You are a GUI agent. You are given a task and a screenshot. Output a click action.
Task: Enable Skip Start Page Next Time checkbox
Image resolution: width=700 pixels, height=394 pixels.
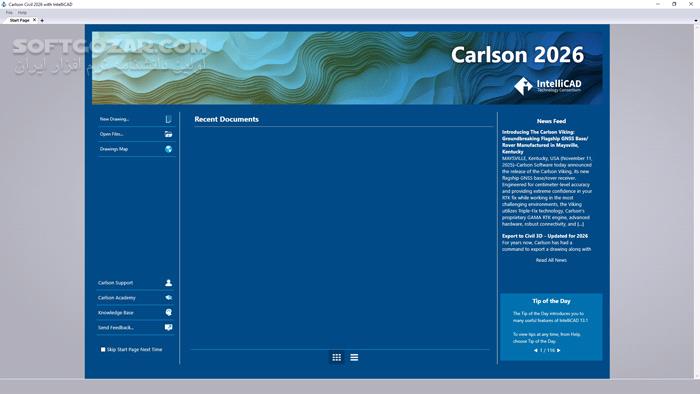(103, 350)
